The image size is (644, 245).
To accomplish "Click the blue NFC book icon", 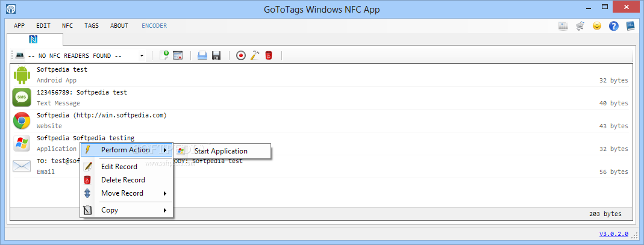I will pos(631,26).
